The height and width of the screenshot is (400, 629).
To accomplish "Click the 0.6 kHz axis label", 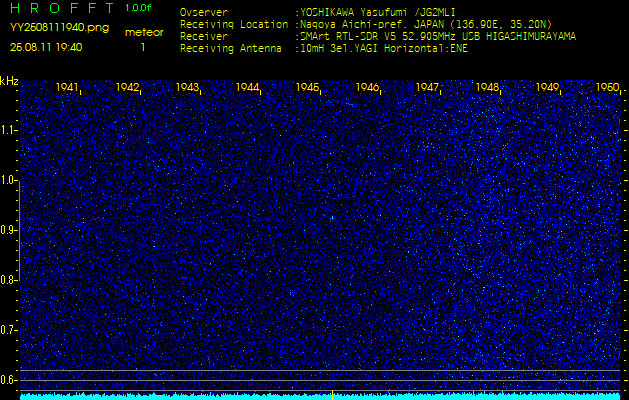I will [7, 380].
